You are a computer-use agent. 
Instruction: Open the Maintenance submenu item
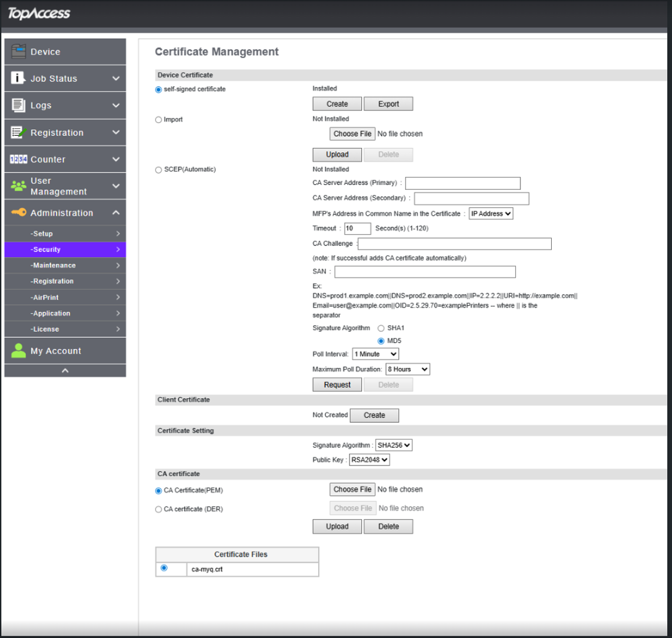click(65, 265)
